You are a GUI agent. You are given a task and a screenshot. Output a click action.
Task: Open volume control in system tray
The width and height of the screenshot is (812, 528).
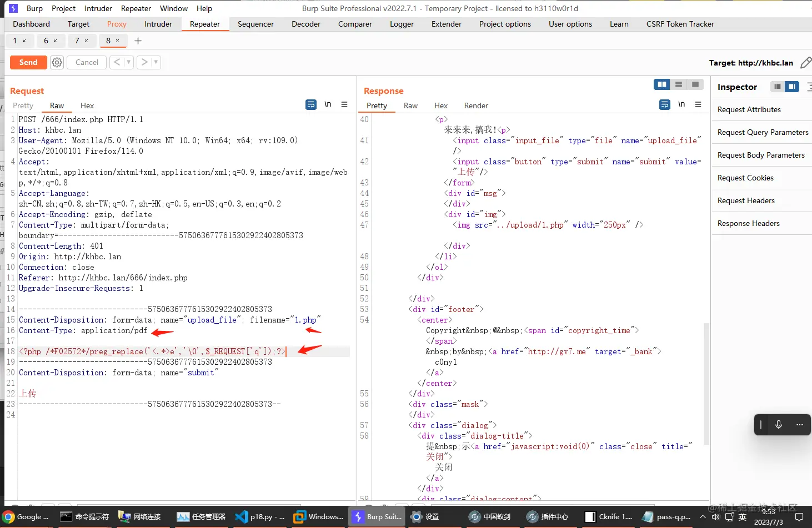(x=716, y=517)
